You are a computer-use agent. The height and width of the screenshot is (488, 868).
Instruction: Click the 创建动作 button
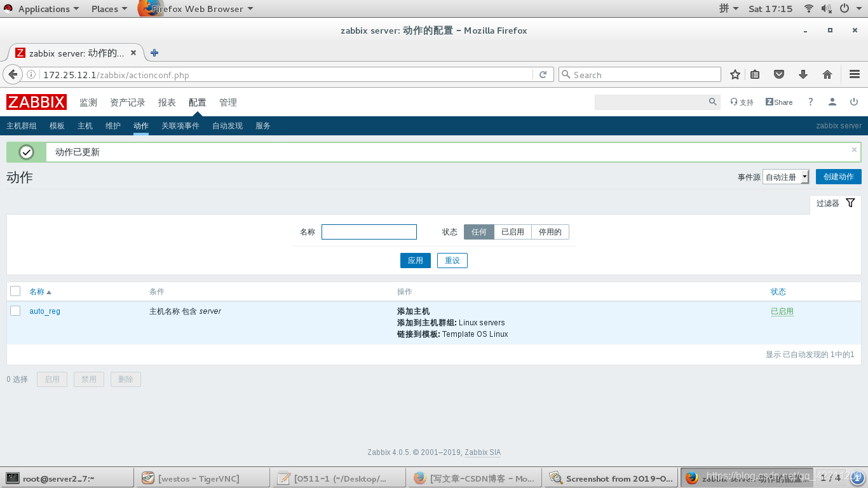[x=839, y=177]
